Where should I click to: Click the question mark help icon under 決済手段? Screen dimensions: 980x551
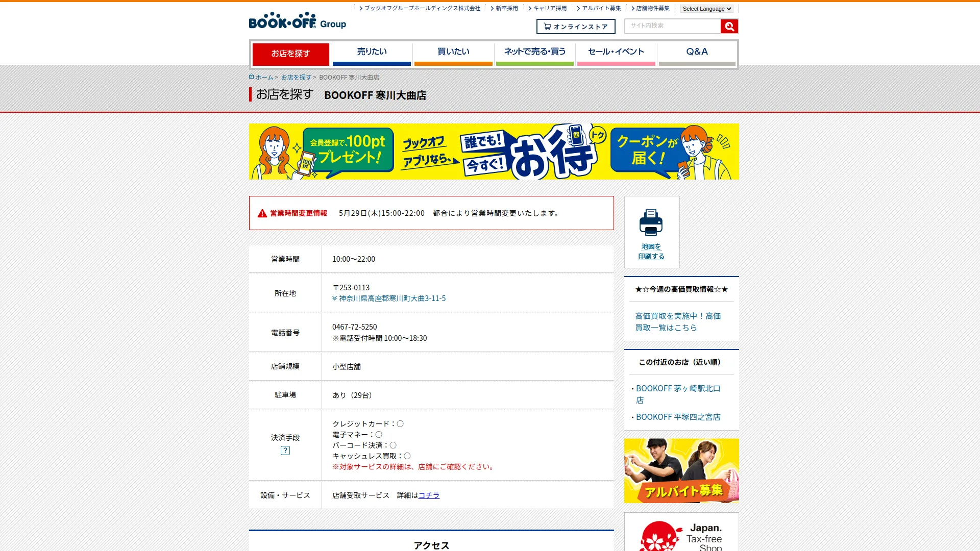(285, 450)
